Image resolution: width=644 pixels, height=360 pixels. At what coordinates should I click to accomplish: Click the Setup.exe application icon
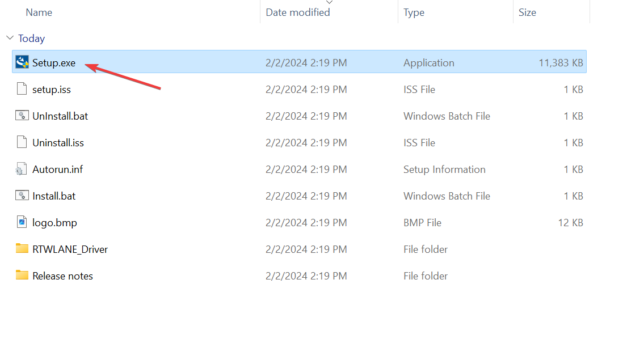(21, 62)
